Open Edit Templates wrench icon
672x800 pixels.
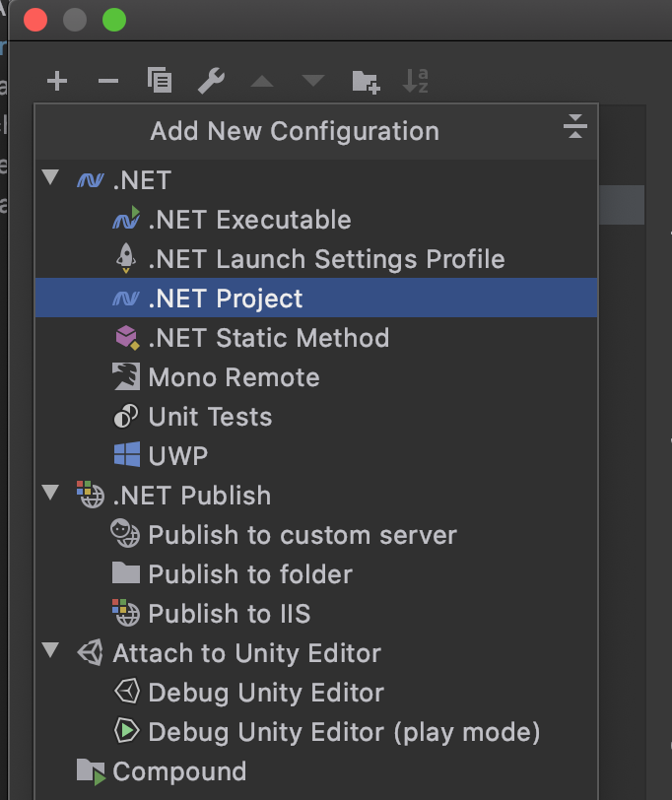211,81
